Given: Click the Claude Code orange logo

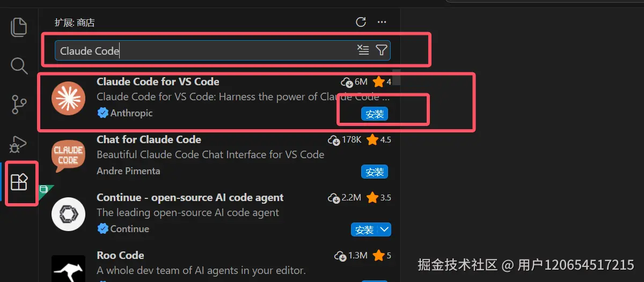Looking at the screenshot, I should point(68,98).
